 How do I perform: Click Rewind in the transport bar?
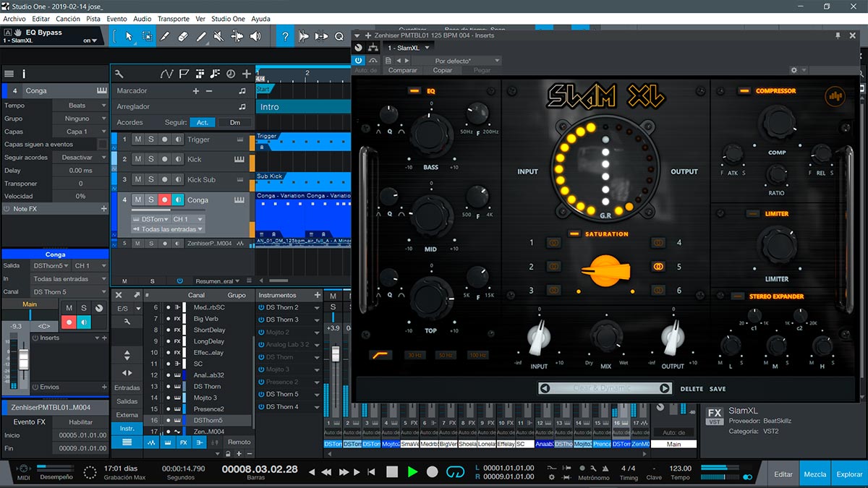tap(327, 471)
